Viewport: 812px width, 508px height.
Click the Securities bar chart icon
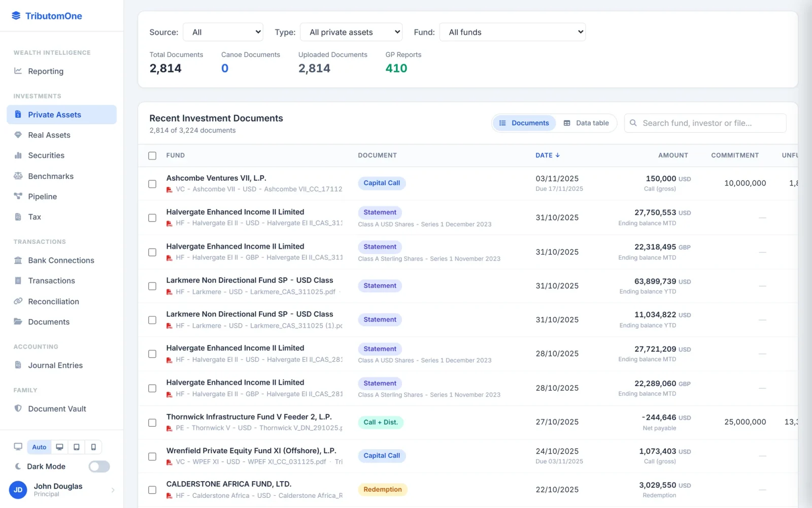[x=18, y=155]
